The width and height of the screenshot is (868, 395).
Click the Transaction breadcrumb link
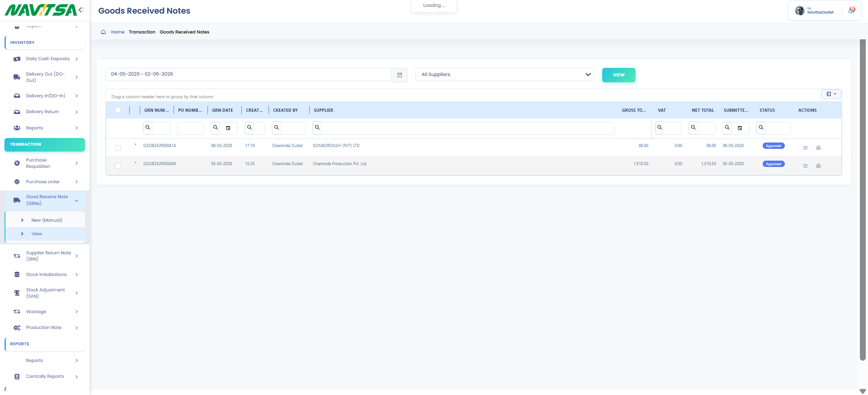click(x=142, y=32)
